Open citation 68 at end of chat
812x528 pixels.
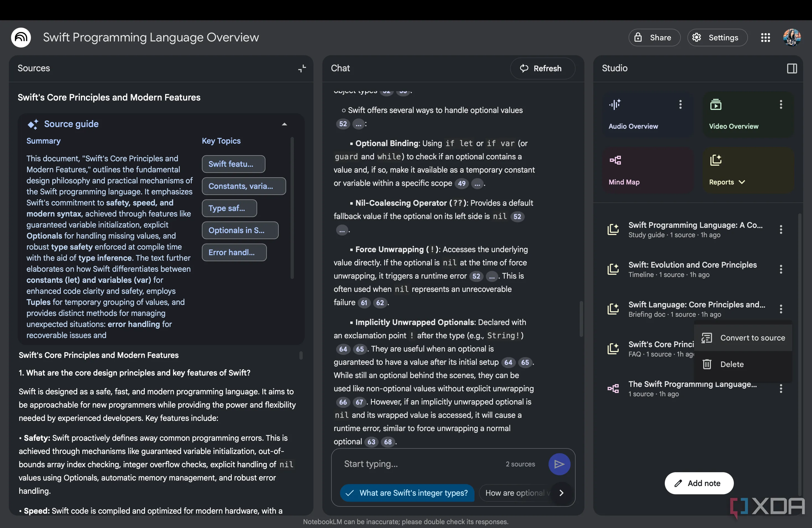click(x=388, y=442)
